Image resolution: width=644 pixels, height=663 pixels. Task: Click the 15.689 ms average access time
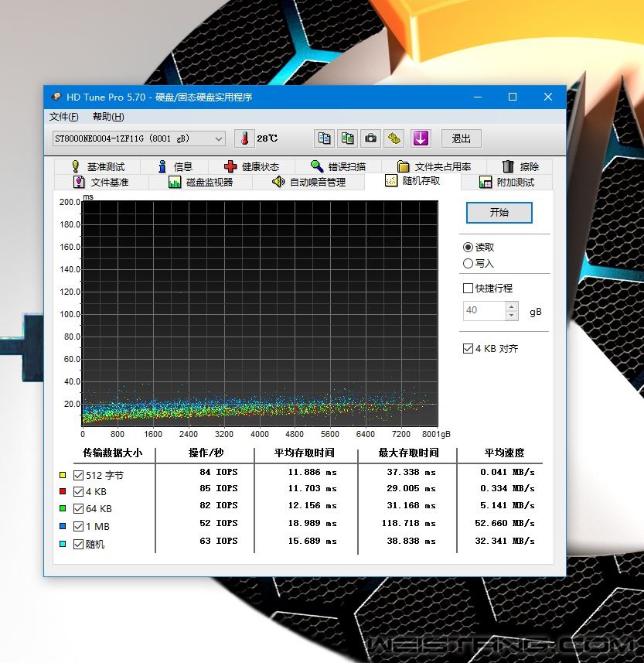pos(312,541)
